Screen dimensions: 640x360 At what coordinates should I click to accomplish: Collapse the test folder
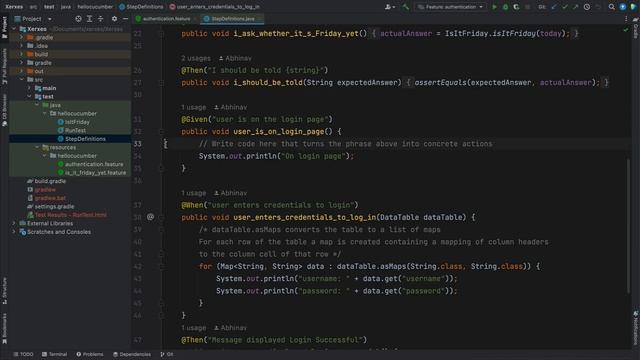pyautogui.click(x=29, y=97)
